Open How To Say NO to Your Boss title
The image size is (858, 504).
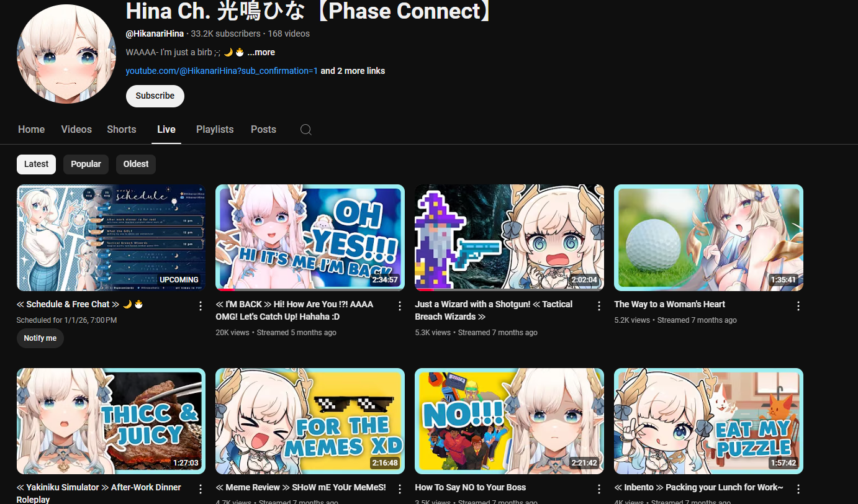click(471, 487)
